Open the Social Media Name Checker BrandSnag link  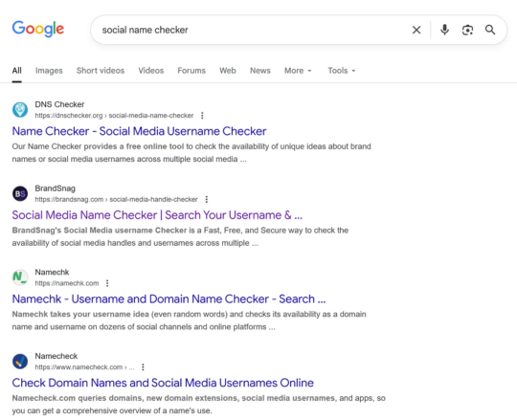coord(157,215)
